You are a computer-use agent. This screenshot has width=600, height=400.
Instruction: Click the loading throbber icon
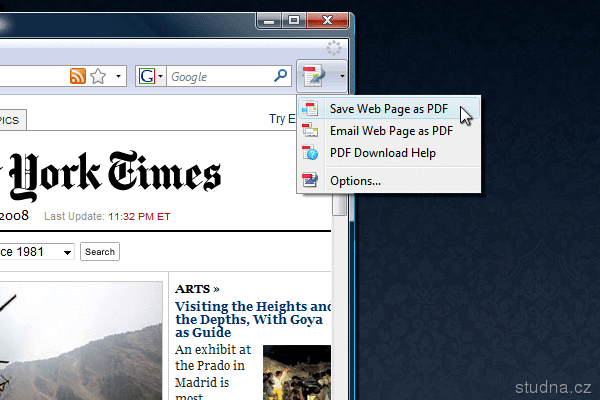coord(334,48)
